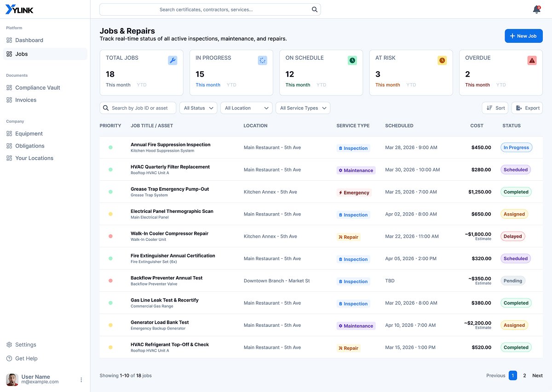Image resolution: width=552 pixels, height=392 pixels.
Task: Open the All Service Types dropdown
Action: pyautogui.click(x=303, y=108)
